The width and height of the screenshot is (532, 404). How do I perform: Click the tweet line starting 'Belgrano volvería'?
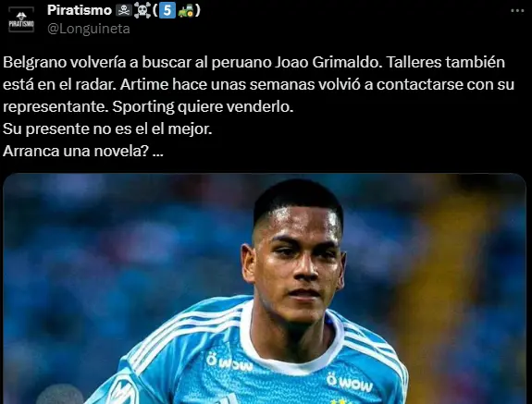[254, 62]
